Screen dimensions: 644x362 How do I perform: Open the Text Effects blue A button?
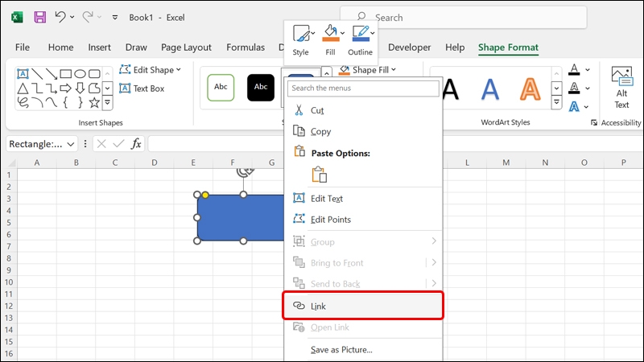574,107
